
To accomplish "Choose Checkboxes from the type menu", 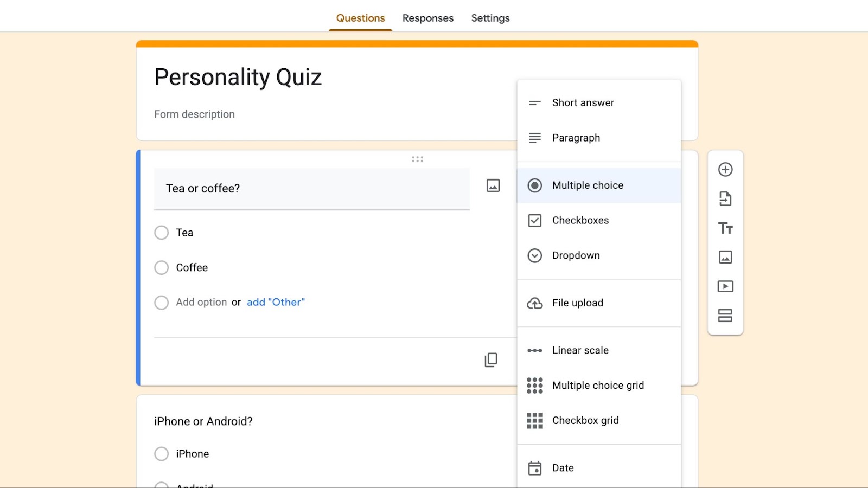I will point(580,221).
